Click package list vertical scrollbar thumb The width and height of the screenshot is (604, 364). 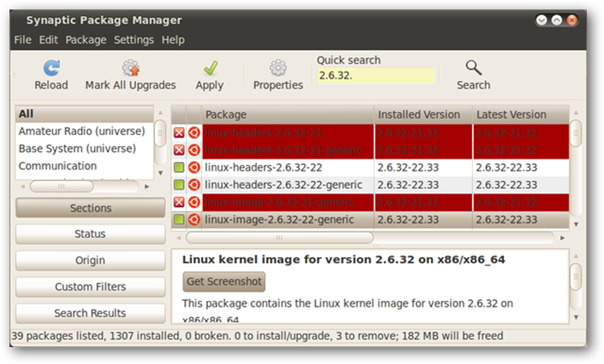pos(576,133)
